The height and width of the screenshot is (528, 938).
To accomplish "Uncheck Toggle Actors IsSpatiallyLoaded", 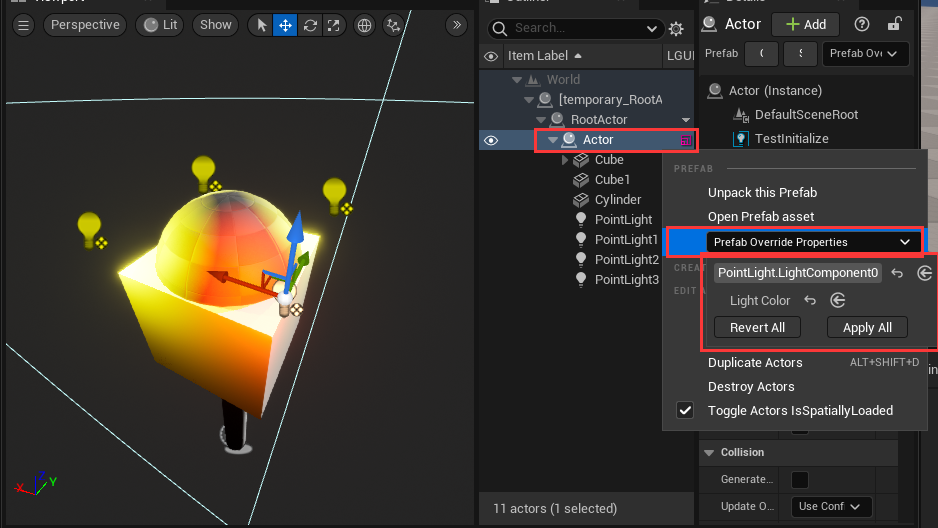I will 685,411.
